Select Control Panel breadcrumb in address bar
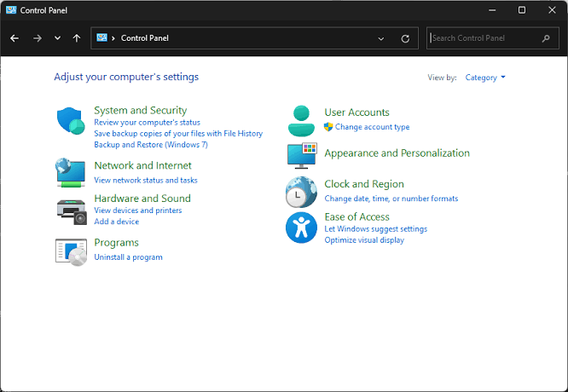This screenshot has height=392, width=568. point(144,38)
